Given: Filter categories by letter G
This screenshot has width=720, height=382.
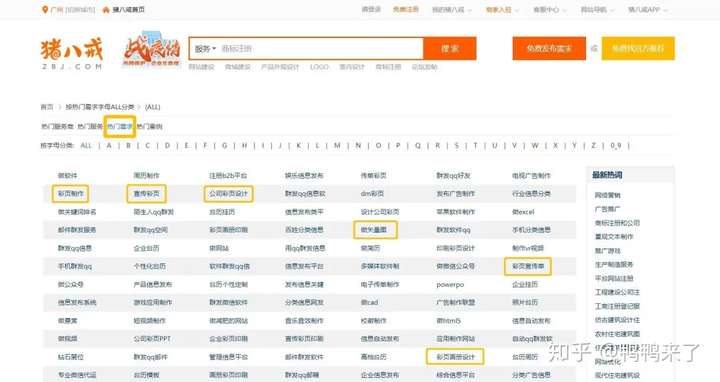Looking at the screenshot, I should coord(225,146).
